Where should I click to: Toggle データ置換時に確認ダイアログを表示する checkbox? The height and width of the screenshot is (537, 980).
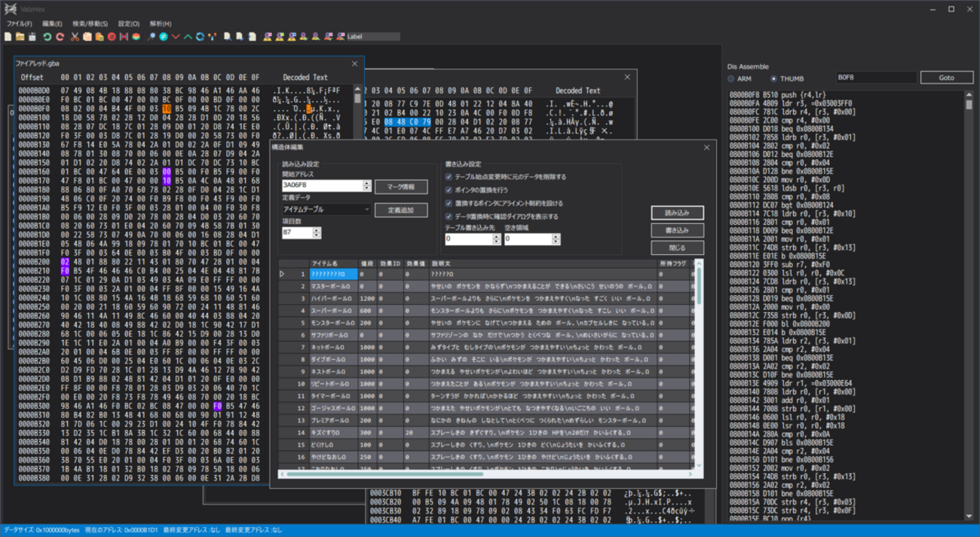pyautogui.click(x=449, y=216)
